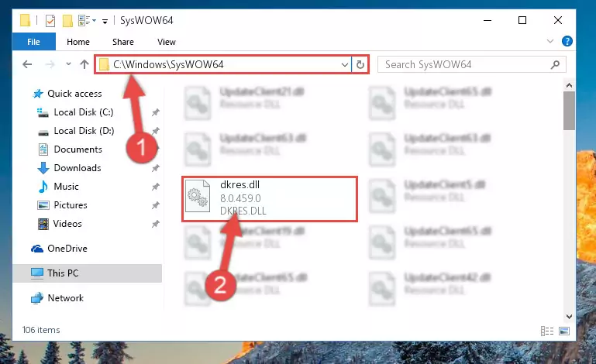Go up one folder level arrow
Image resolution: width=596 pixels, height=364 pixels.
coord(84,64)
